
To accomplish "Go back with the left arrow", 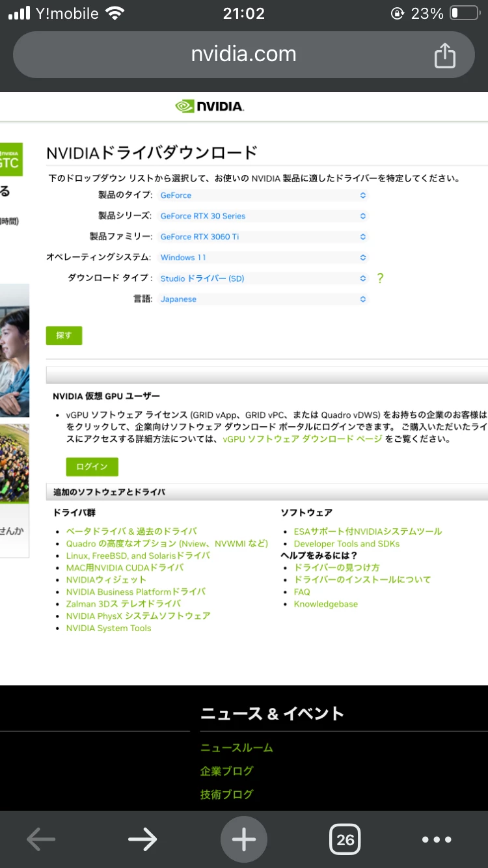I will point(41,839).
